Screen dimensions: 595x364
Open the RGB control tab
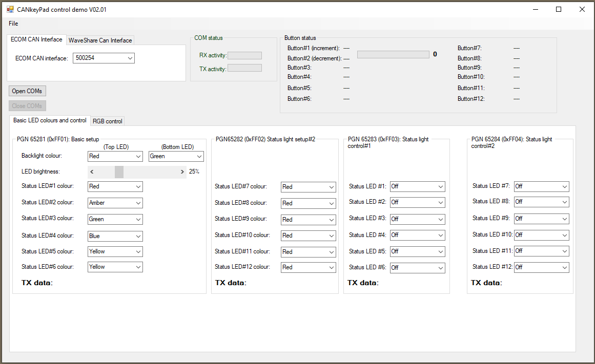(x=108, y=121)
